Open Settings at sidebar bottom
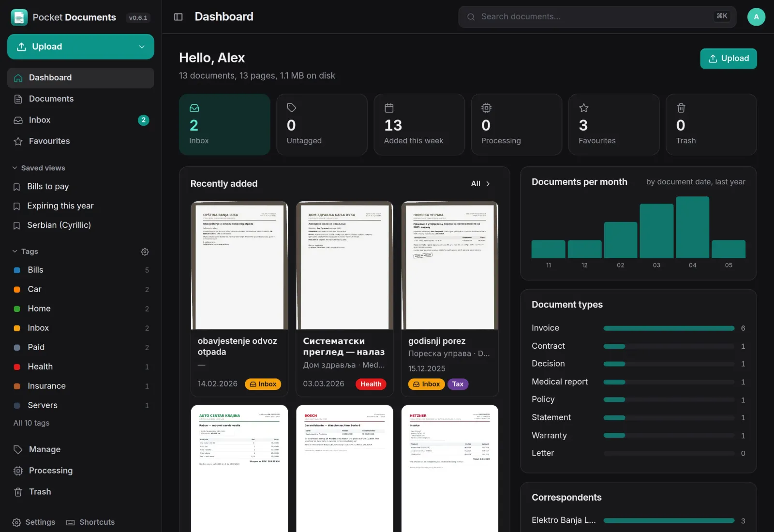The width and height of the screenshot is (774, 532). pyautogui.click(x=34, y=522)
